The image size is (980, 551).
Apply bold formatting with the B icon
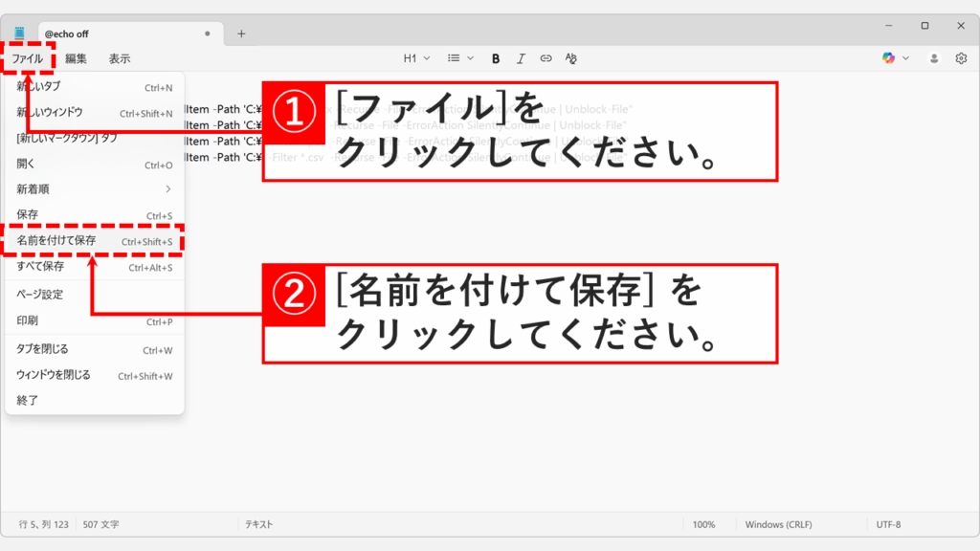coord(496,58)
